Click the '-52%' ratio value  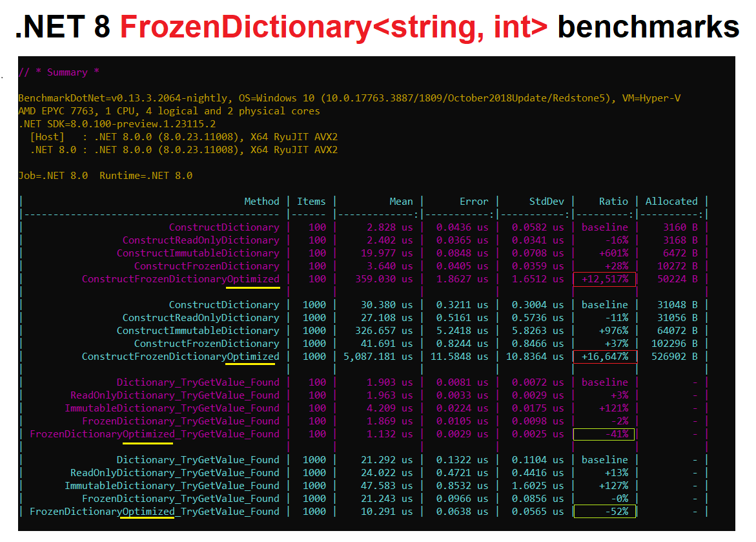pyautogui.click(x=617, y=512)
